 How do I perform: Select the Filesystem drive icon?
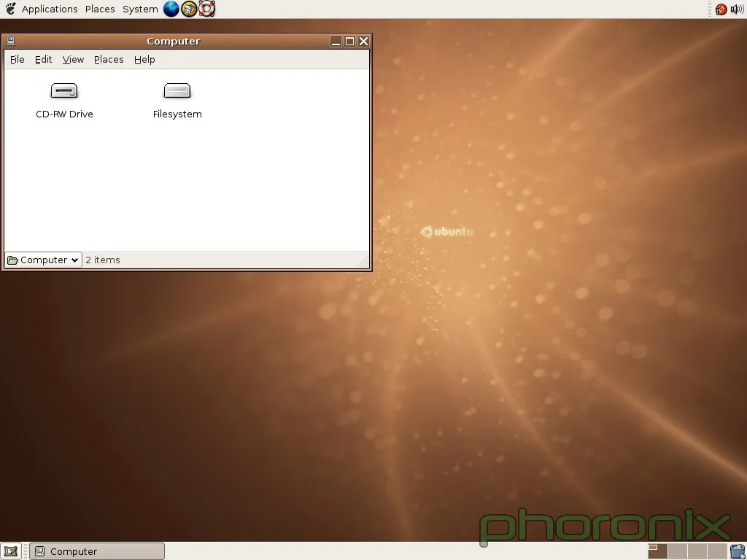coord(177,90)
